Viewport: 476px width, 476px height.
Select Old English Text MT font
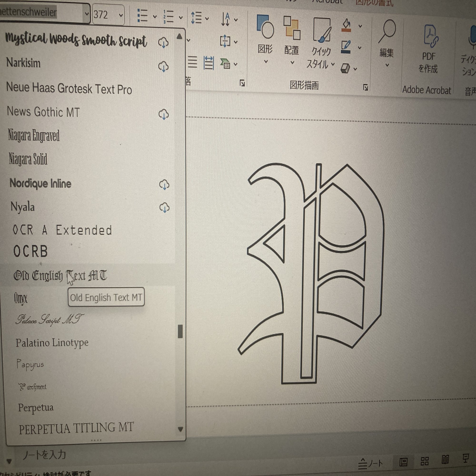point(60,275)
